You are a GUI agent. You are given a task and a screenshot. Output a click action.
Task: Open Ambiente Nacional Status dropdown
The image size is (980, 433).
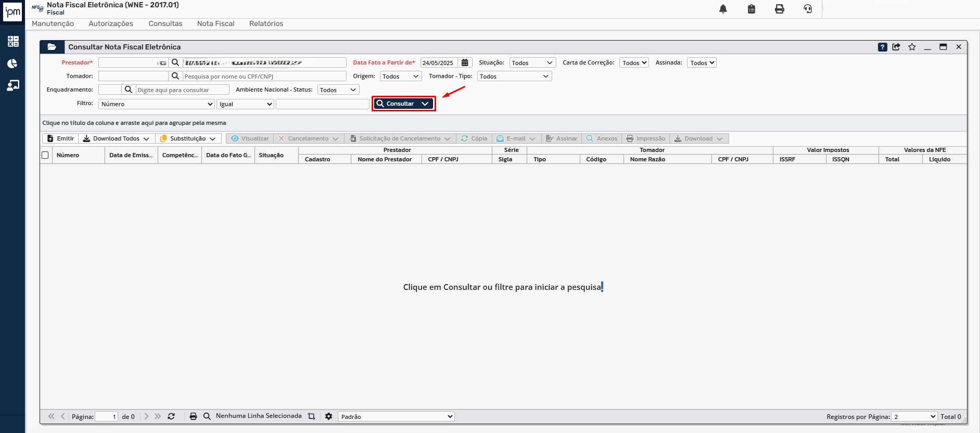click(x=338, y=90)
